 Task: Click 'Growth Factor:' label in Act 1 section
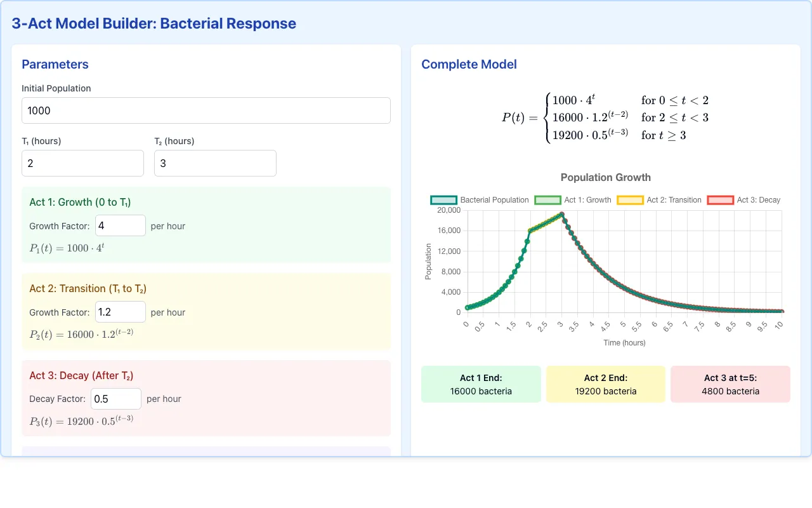point(60,226)
